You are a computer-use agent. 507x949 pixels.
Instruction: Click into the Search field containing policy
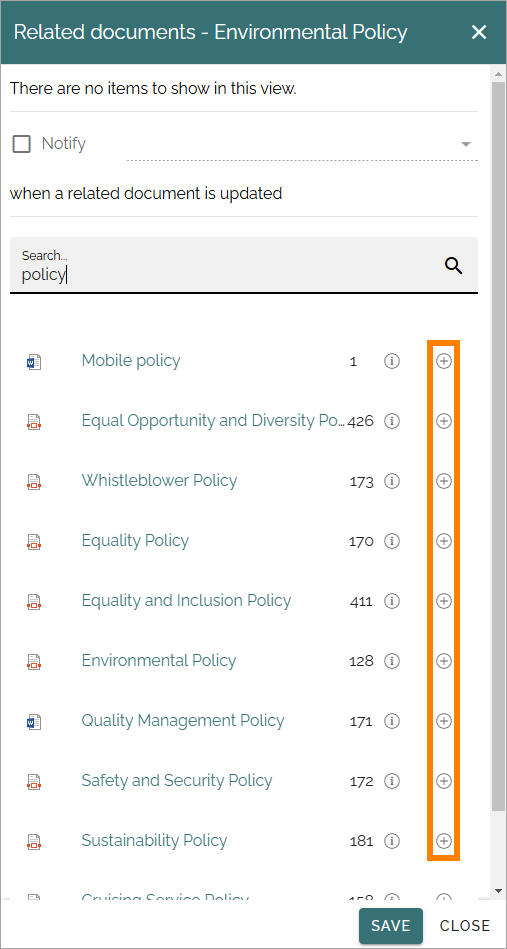244,265
